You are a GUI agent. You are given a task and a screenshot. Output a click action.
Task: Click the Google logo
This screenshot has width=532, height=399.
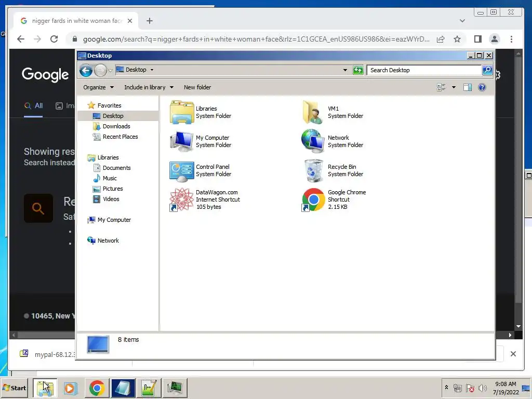45,75
